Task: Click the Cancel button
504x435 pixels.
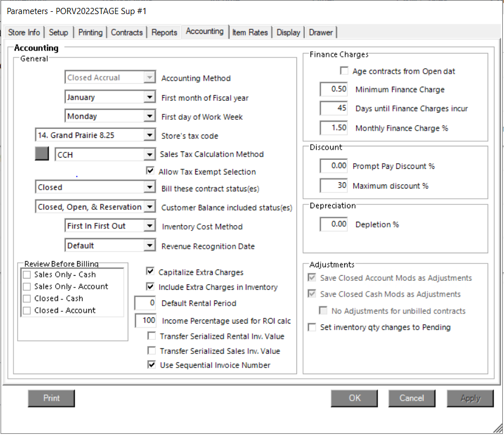Action: click(x=411, y=398)
